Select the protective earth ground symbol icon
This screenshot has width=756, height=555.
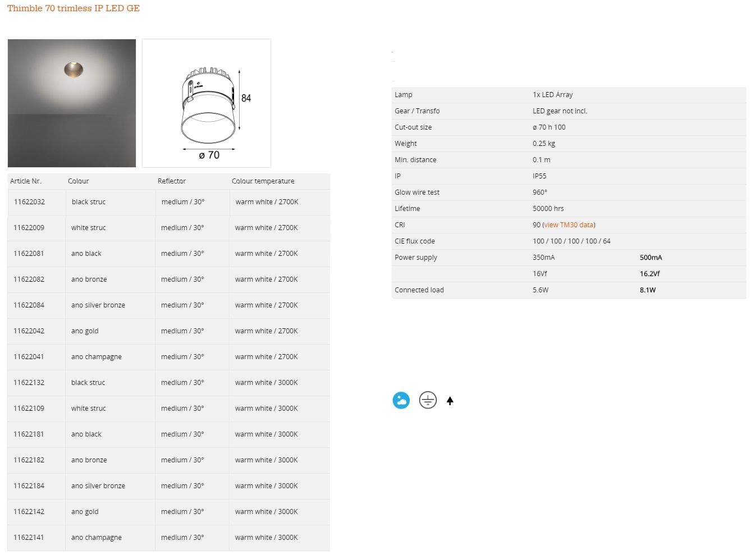(x=428, y=400)
